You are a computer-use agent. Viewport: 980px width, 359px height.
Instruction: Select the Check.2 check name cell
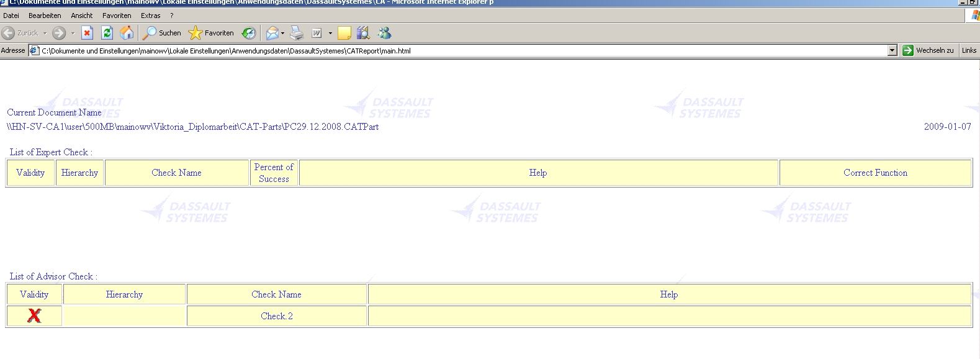point(277,316)
